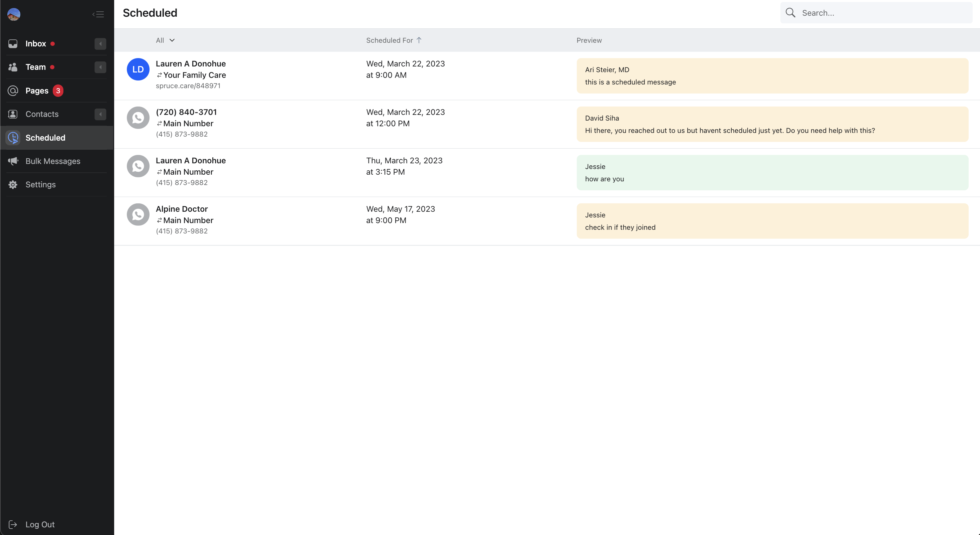Screen dimensions: 980x535
Task: Click the Preview column header
Action: coord(589,40)
